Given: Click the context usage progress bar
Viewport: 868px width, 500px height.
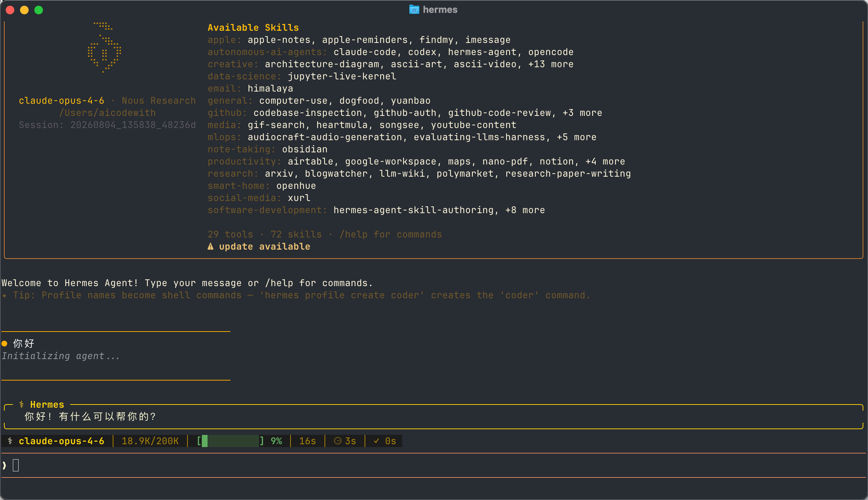Looking at the screenshot, I should coord(230,441).
